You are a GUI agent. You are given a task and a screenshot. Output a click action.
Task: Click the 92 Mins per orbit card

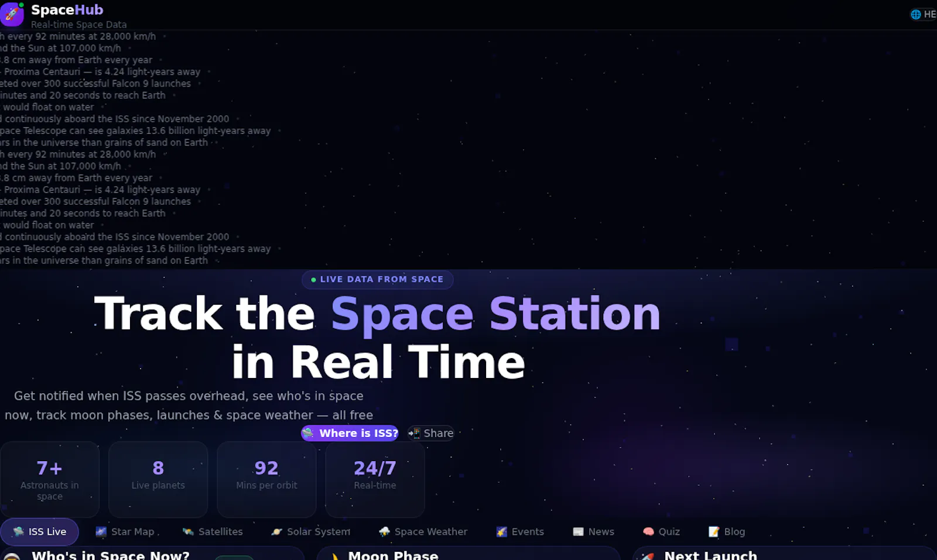pyautogui.click(x=266, y=479)
